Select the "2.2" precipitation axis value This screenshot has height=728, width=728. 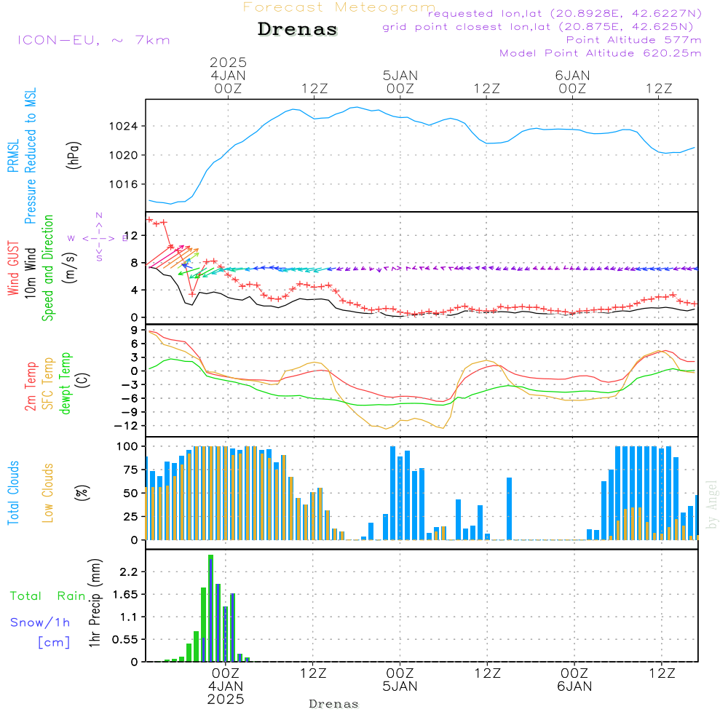[129, 572]
